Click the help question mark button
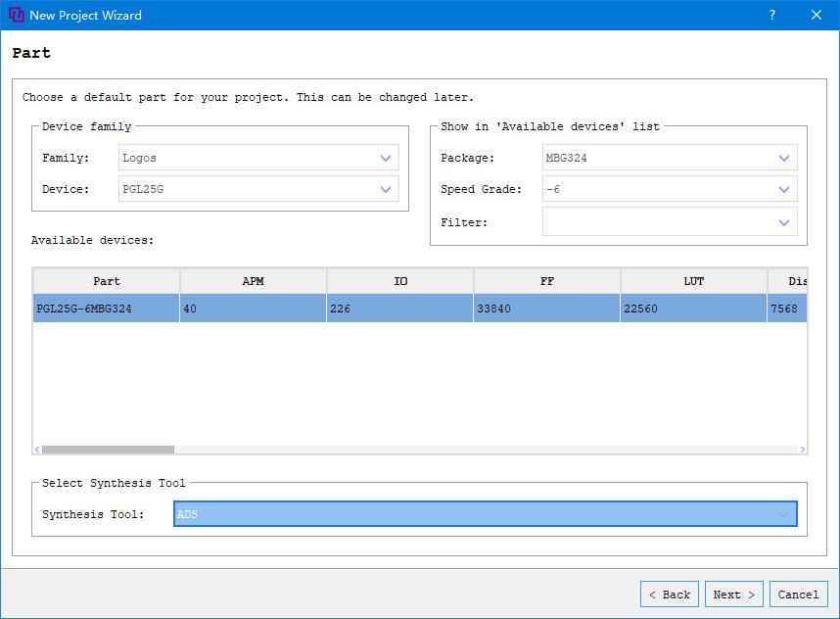The width and height of the screenshot is (840, 619). tap(772, 15)
